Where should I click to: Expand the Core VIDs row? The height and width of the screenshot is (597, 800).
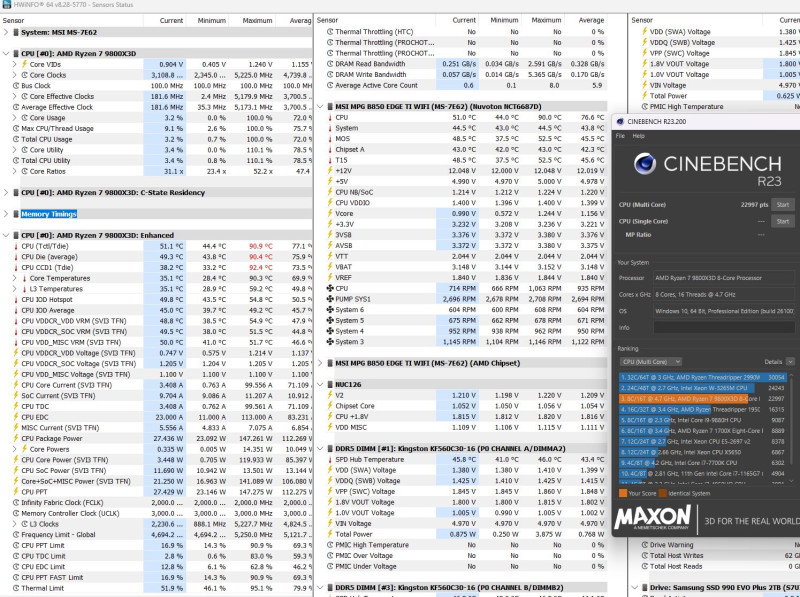coord(14,64)
